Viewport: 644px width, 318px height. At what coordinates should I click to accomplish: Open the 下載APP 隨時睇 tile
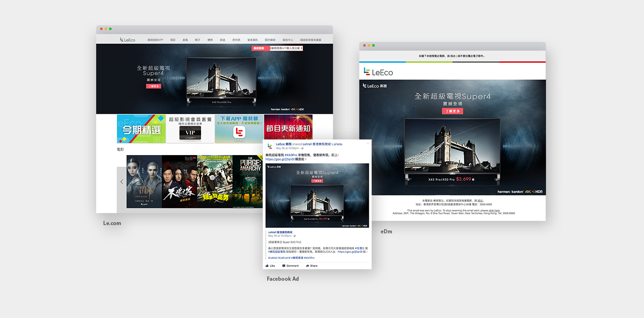click(239, 129)
